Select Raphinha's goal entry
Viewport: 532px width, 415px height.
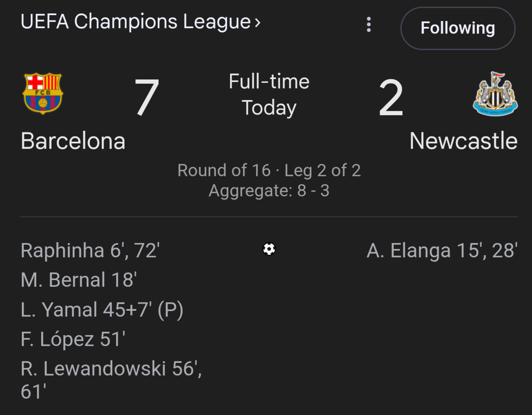[x=90, y=251]
